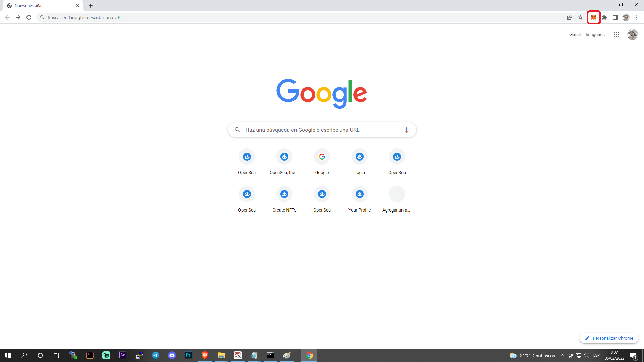This screenshot has width=644, height=362.
Task: Open Chrome profile avatar in toolbar
Action: 626,17
